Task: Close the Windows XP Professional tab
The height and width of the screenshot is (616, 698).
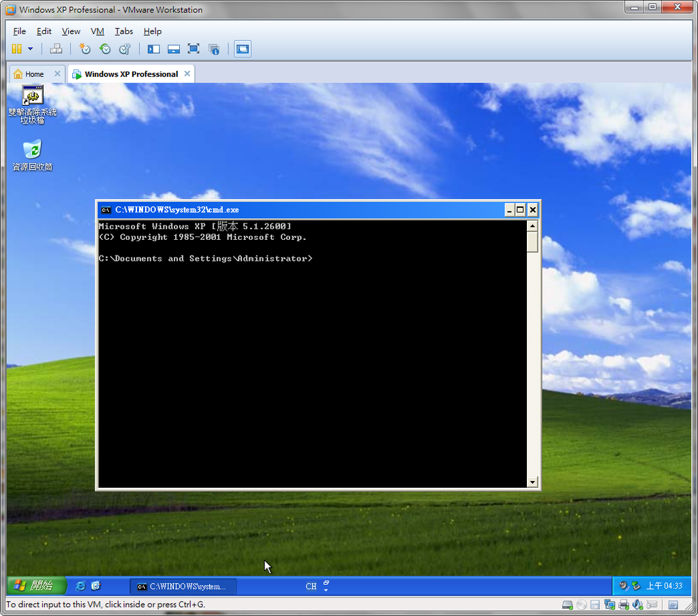Action: (x=187, y=74)
